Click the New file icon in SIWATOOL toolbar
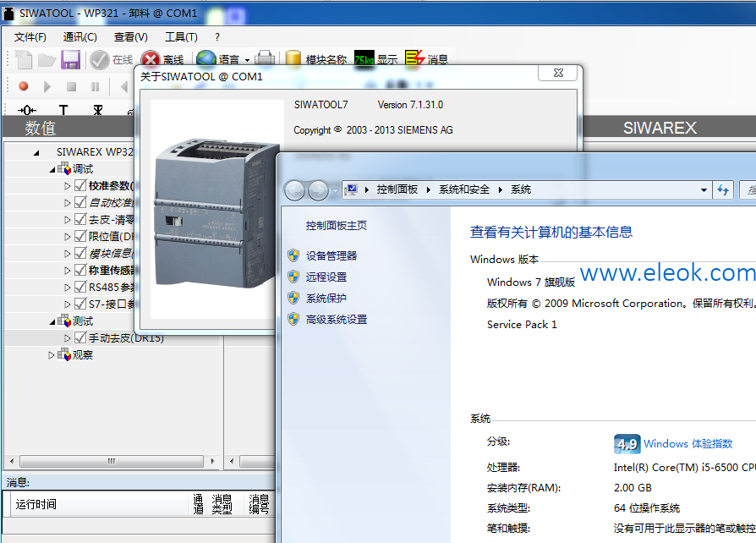 [23, 60]
